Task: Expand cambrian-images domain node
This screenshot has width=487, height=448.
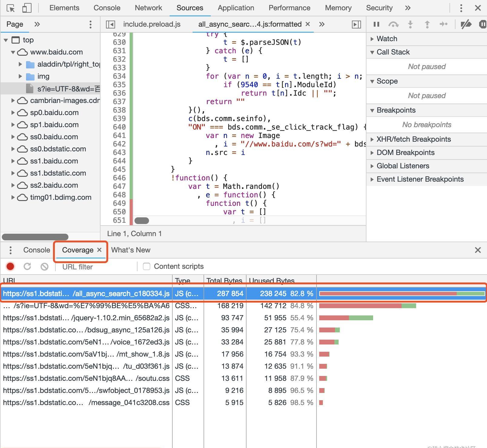Action: click(x=13, y=100)
